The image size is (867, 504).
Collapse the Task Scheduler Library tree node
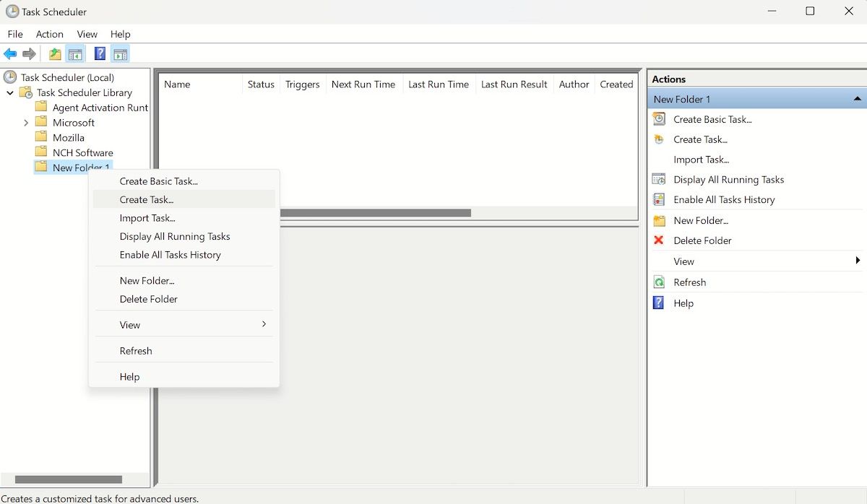pos(10,92)
